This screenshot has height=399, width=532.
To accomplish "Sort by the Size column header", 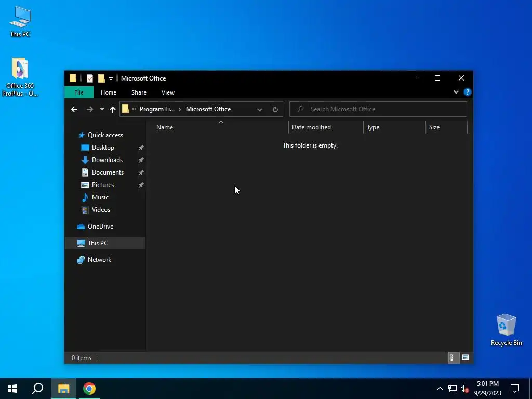I will click(x=446, y=127).
